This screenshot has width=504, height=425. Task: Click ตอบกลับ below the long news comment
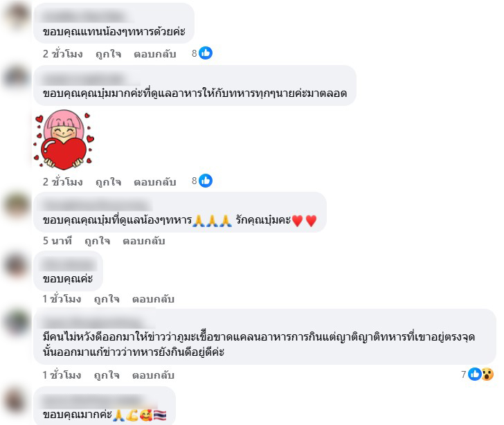153,375
